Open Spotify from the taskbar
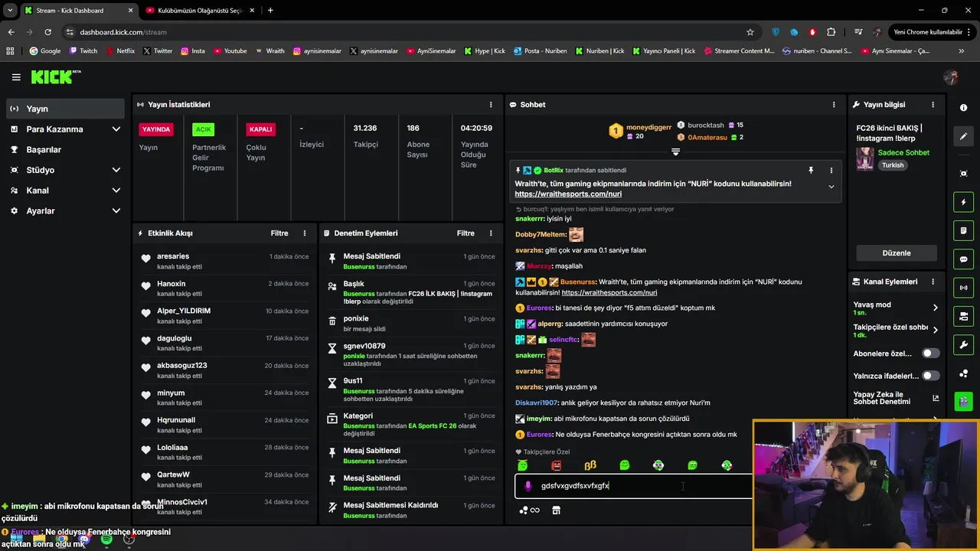The image size is (980, 551). (106, 540)
